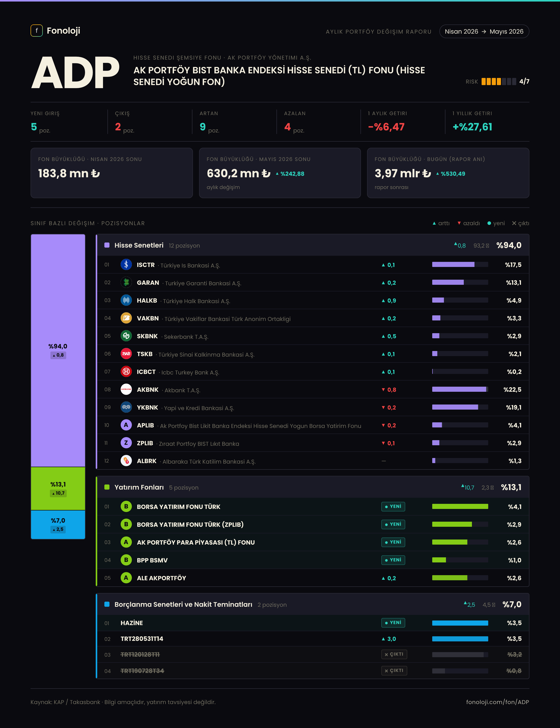
Task: Click the struck-through TRT190728T34 label
Action: [x=142, y=671]
